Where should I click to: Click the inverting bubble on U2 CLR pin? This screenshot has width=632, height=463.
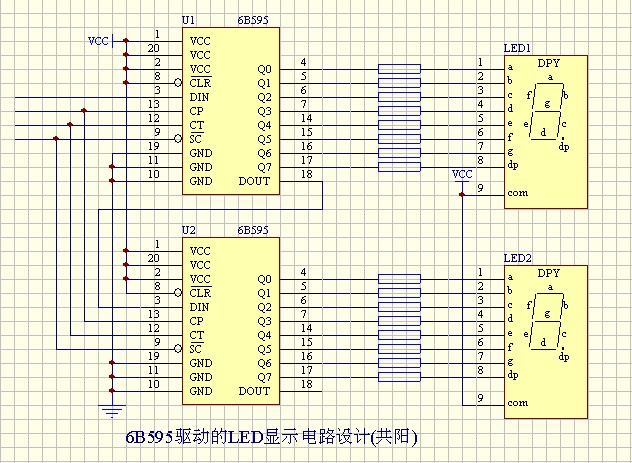pos(178,293)
